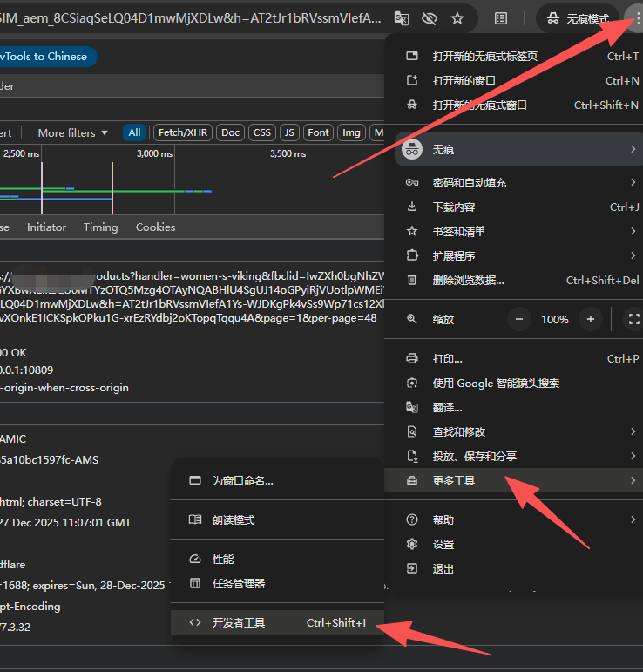
Task: Open the More filters dropdown
Action: [x=72, y=132]
